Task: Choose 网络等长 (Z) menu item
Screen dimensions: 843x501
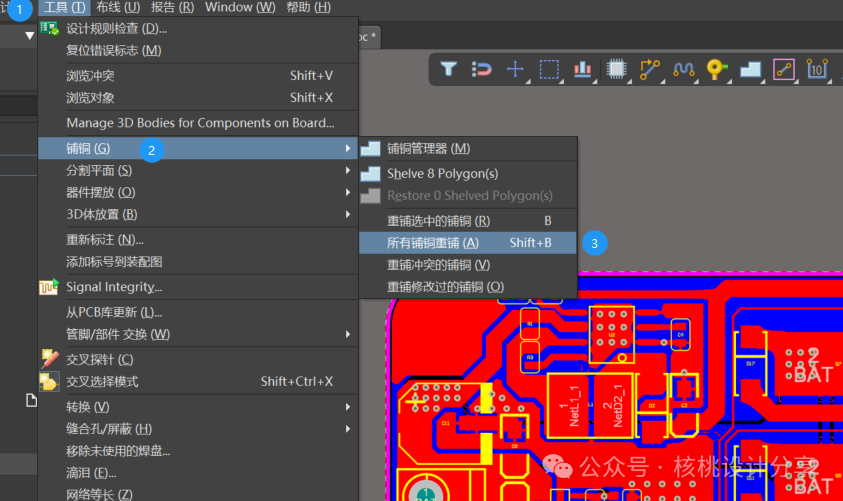Action: (198, 494)
